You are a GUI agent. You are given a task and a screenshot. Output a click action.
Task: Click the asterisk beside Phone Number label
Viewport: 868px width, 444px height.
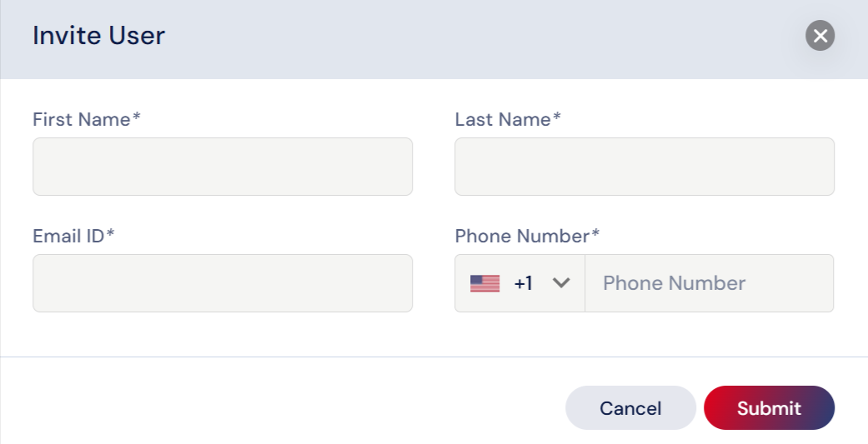[x=595, y=232]
